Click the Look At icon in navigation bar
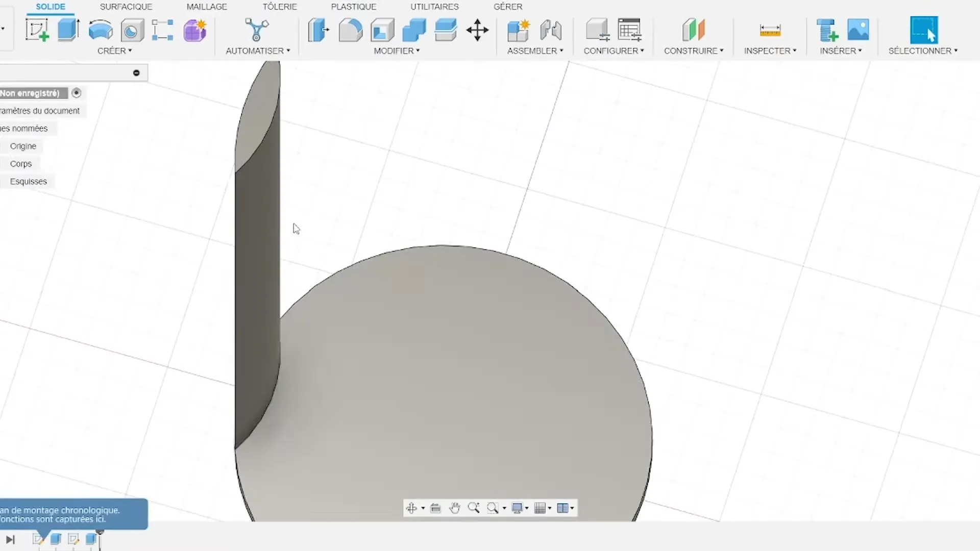980x551 pixels. point(435,508)
